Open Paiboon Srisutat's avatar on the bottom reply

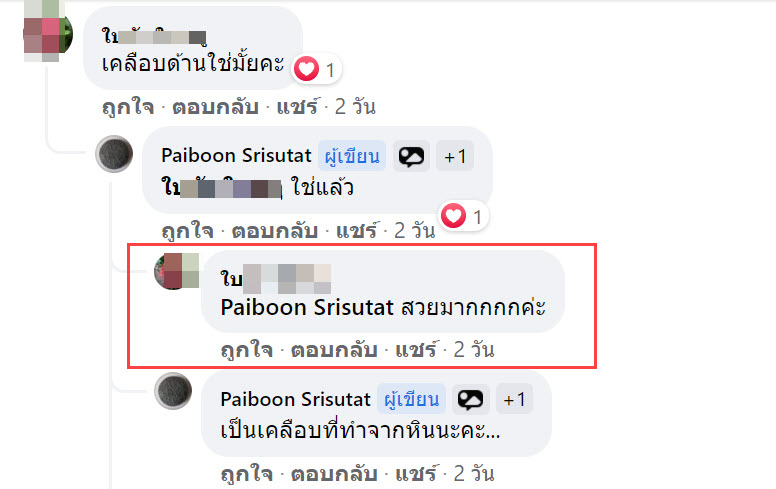[173, 391]
